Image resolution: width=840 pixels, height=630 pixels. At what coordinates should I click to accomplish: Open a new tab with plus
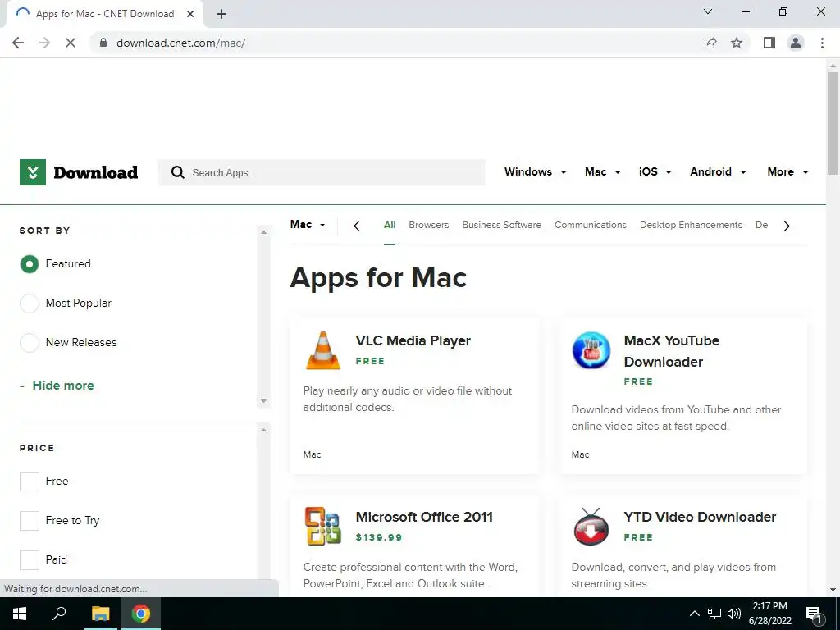click(221, 14)
